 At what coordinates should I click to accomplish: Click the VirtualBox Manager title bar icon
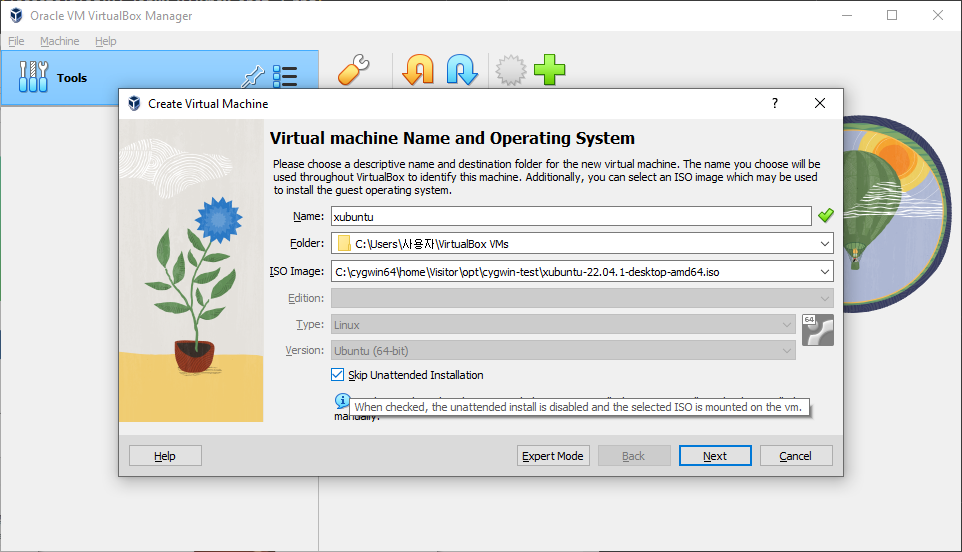click(17, 15)
